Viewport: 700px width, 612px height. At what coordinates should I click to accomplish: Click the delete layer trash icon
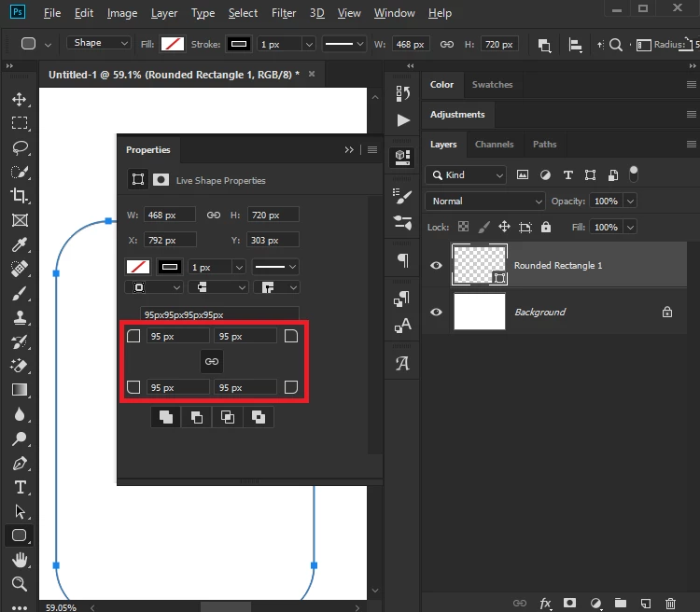click(670, 604)
